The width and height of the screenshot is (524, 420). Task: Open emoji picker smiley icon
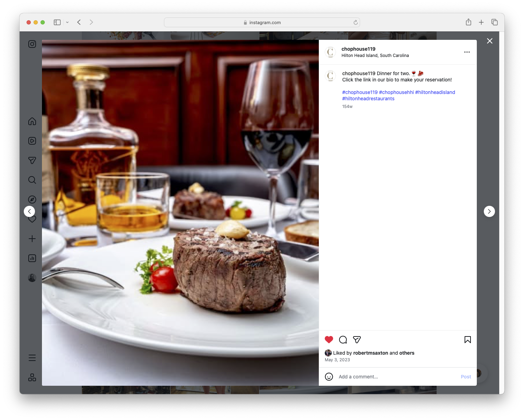click(x=329, y=377)
